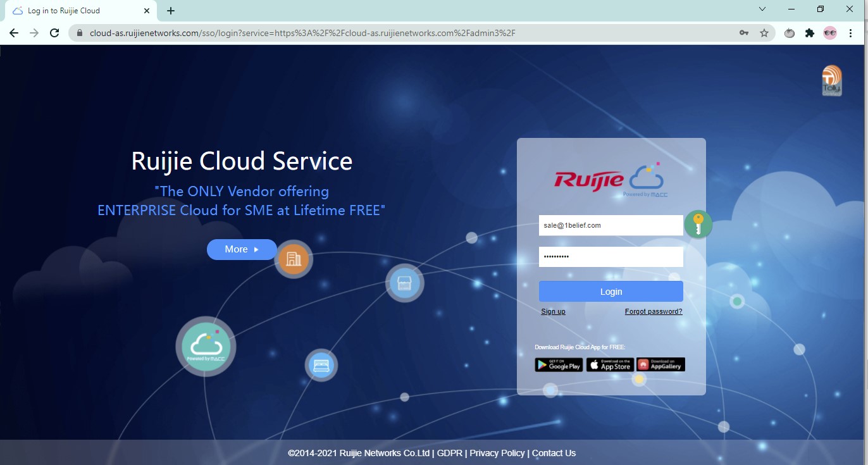Open saved password key icon in address bar
The image size is (868, 465).
tap(744, 33)
